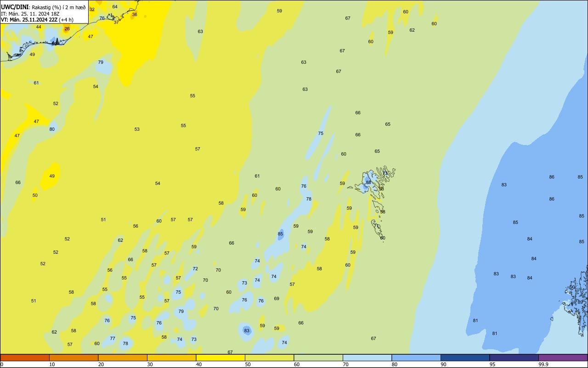This screenshot has height=368, width=588.
Task: Click the 69 humidity value
Action: [x=277, y=299]
